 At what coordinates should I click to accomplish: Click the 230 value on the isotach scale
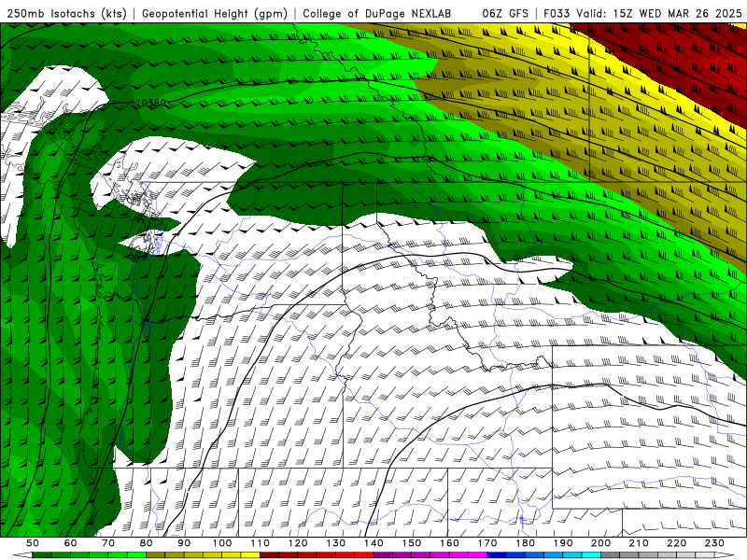[714, 543]
